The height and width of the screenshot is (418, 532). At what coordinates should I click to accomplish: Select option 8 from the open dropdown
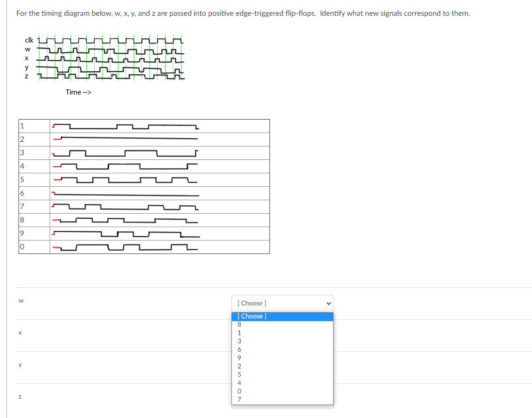click(239, 324)
